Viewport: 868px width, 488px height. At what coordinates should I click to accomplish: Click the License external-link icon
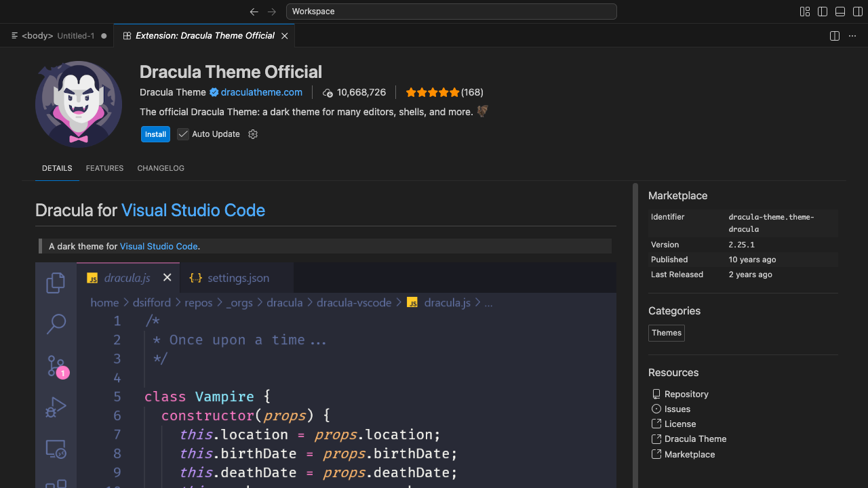click(656, 424)
